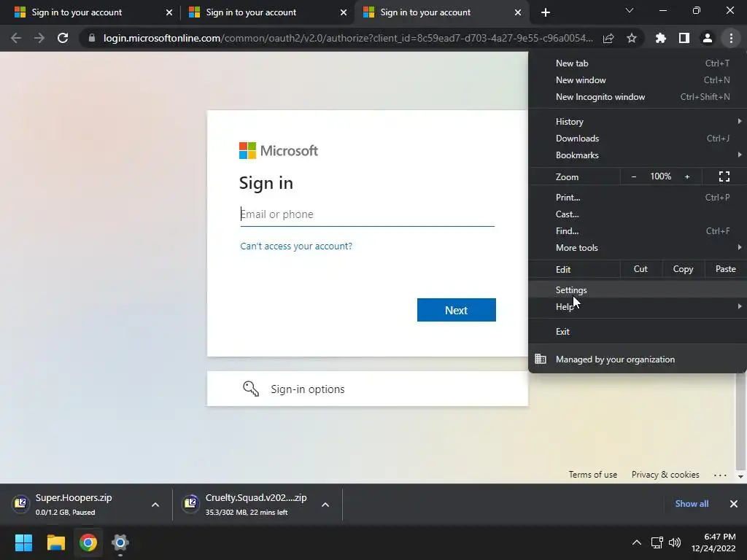This screenshot has width=747, height=560.
Task: Open the tab search chevron in the title bar
Action: pyautogui.click(x=630, y=10)
